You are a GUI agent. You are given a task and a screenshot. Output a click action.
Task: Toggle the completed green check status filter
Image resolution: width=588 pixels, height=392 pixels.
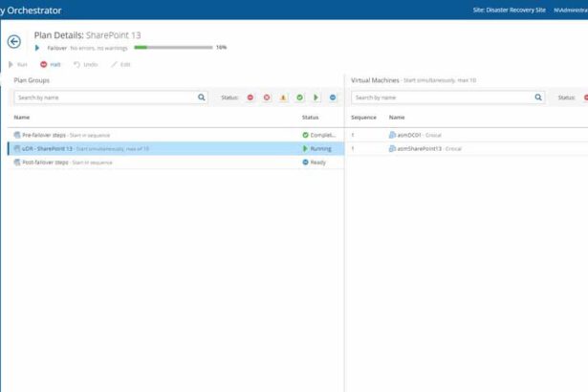coord(299,98)
